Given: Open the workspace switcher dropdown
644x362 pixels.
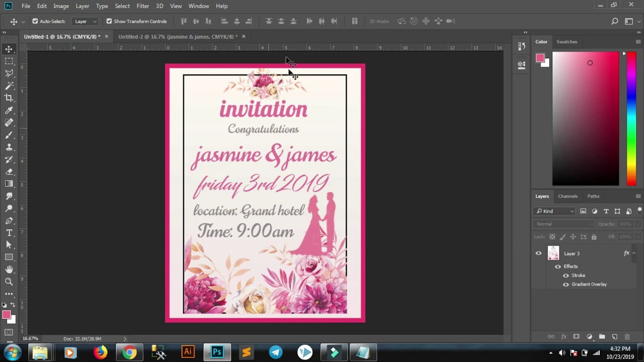Looking at the screenshot, I should pos(630,21).
